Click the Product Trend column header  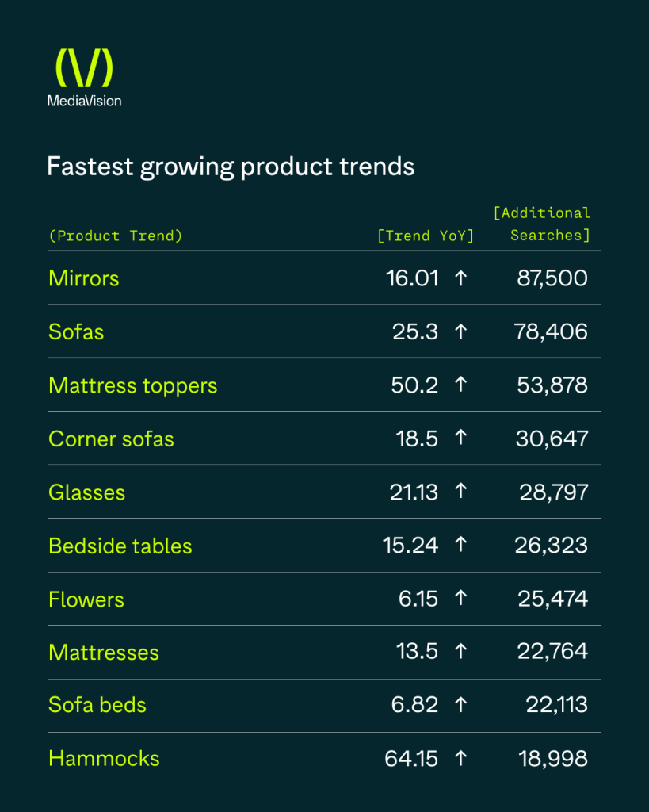tap(116, 236)
